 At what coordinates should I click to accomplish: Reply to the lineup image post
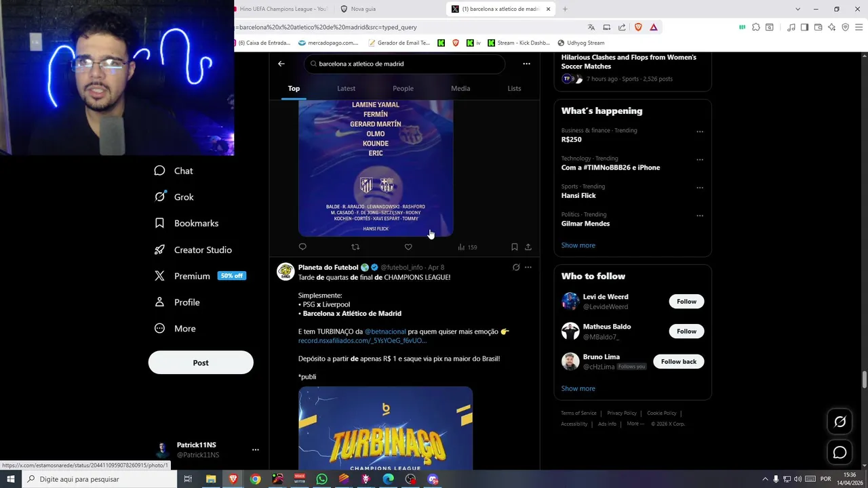pos(302,247)
